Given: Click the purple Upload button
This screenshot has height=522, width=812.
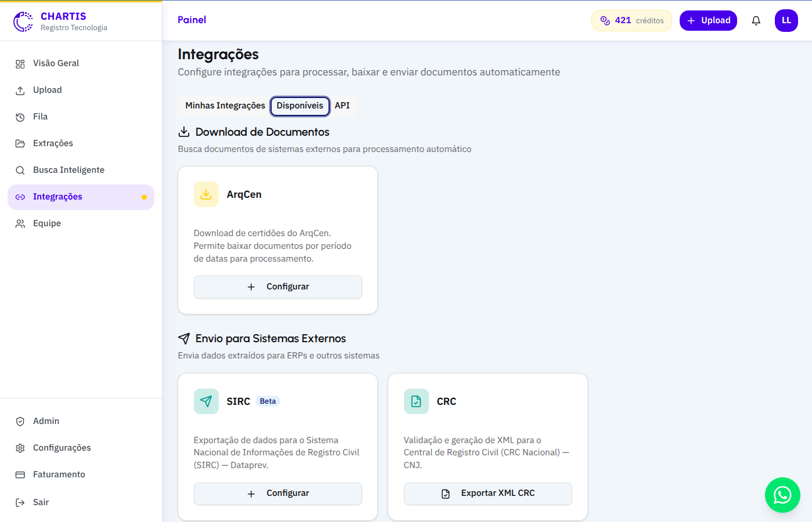Looking at the screenshot, I should click(708, 20).
